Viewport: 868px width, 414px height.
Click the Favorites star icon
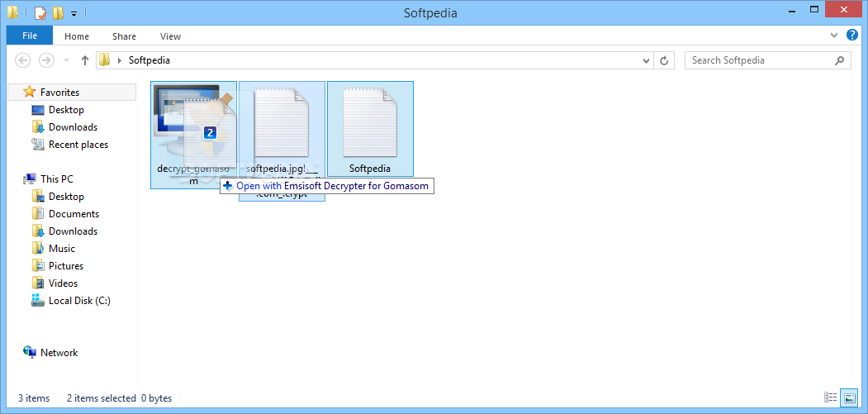(30, 92)
